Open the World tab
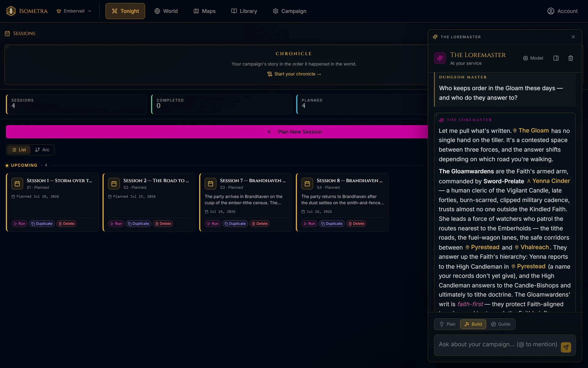 [x=166, y=11]
